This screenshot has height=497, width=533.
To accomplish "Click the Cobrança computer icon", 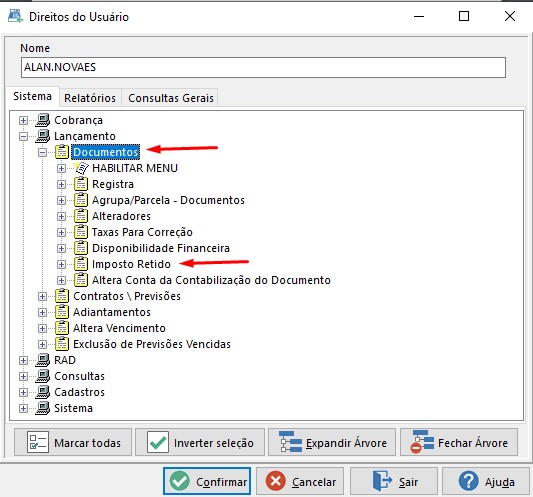I will (x=43, y=120).
